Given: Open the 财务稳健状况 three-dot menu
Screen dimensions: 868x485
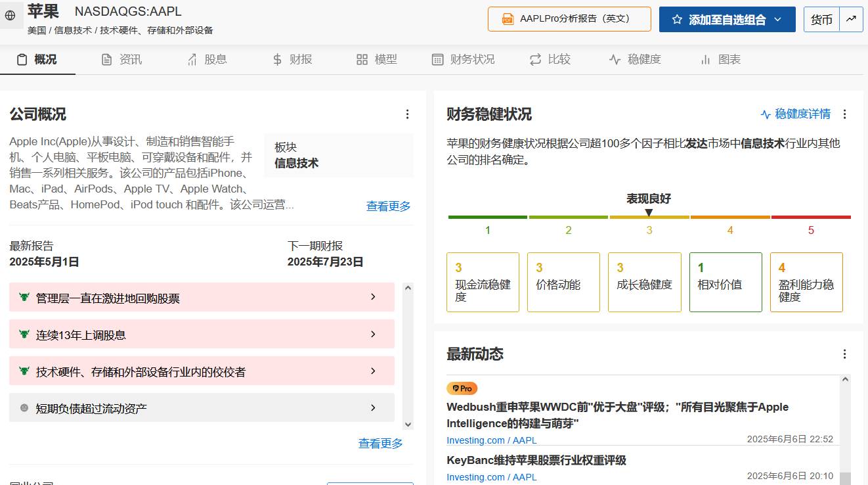Looking at the screenshot, I should pos(845,114).
